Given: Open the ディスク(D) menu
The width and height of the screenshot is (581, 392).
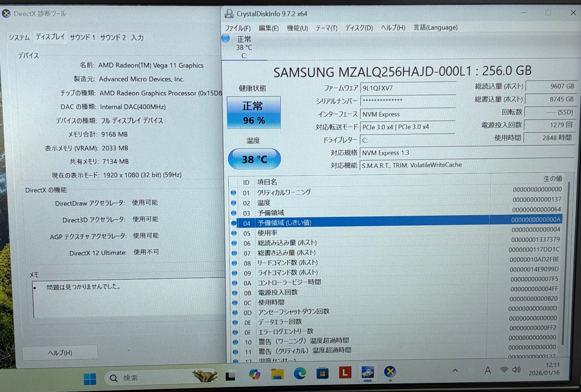Looking at the screenshot, I should tap(359, 28).
